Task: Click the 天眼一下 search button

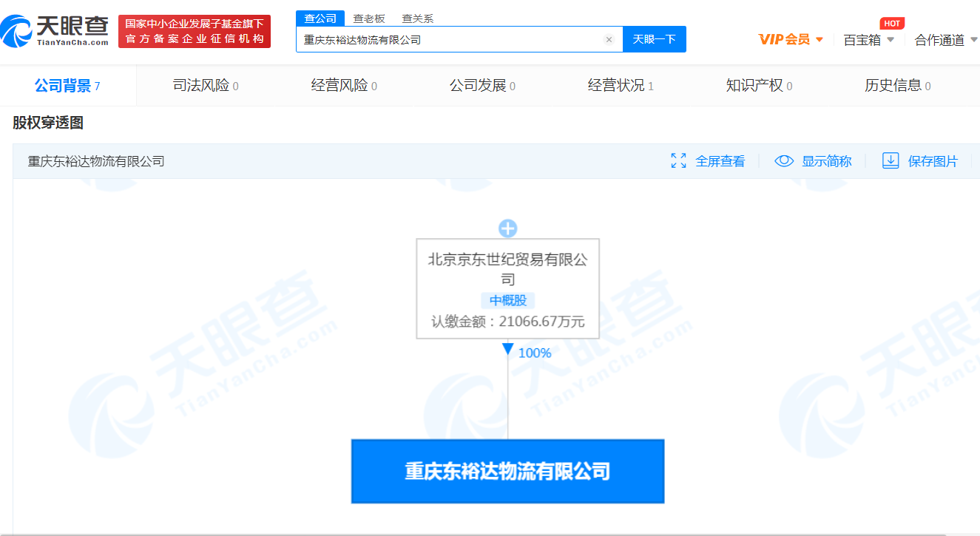Action: coord(655,39)
